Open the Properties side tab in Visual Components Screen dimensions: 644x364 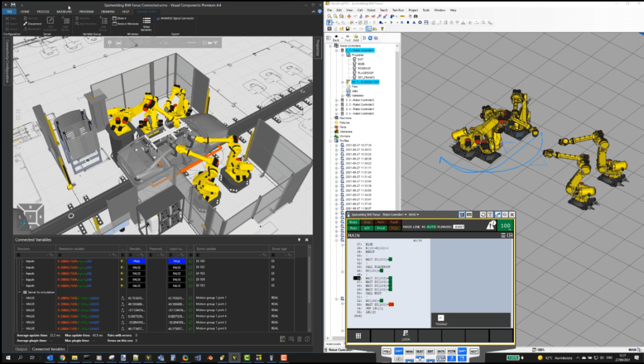318,48
